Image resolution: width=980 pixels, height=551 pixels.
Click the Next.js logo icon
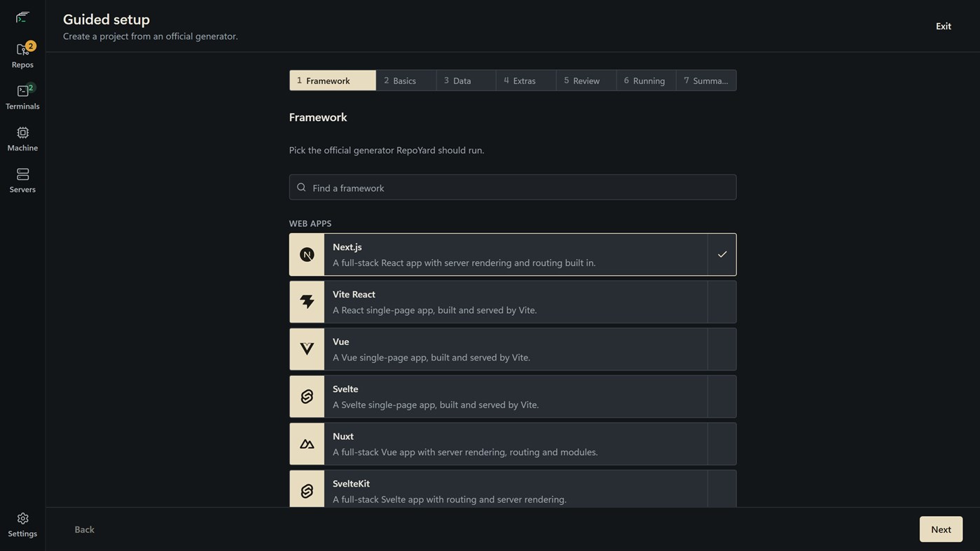click(307, 255)
